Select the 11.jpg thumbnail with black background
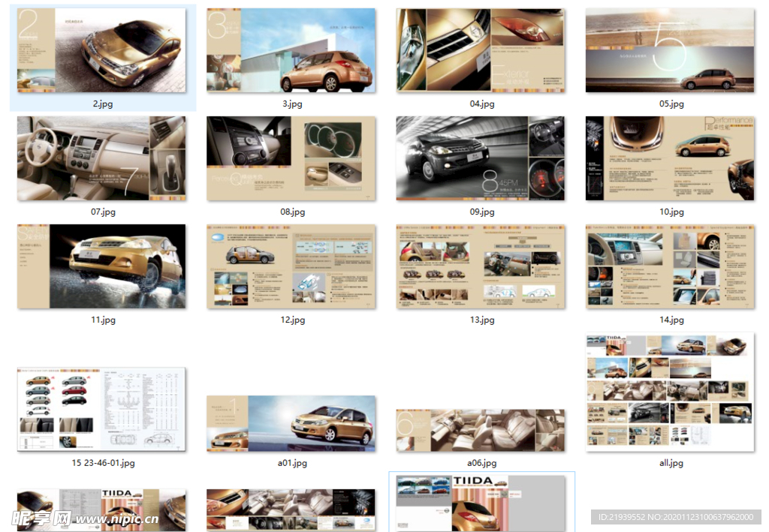This screenshot has height=532, width=769. [101, 266]
